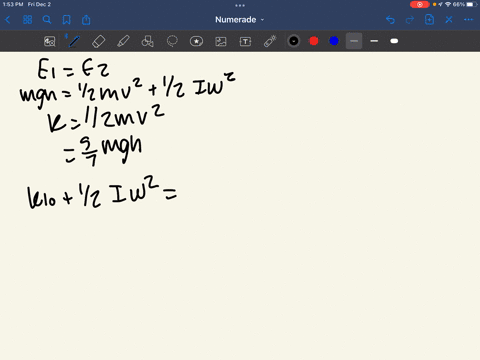Select the medium stroke width
480x360 pixels.
click(x=374, y=41)
